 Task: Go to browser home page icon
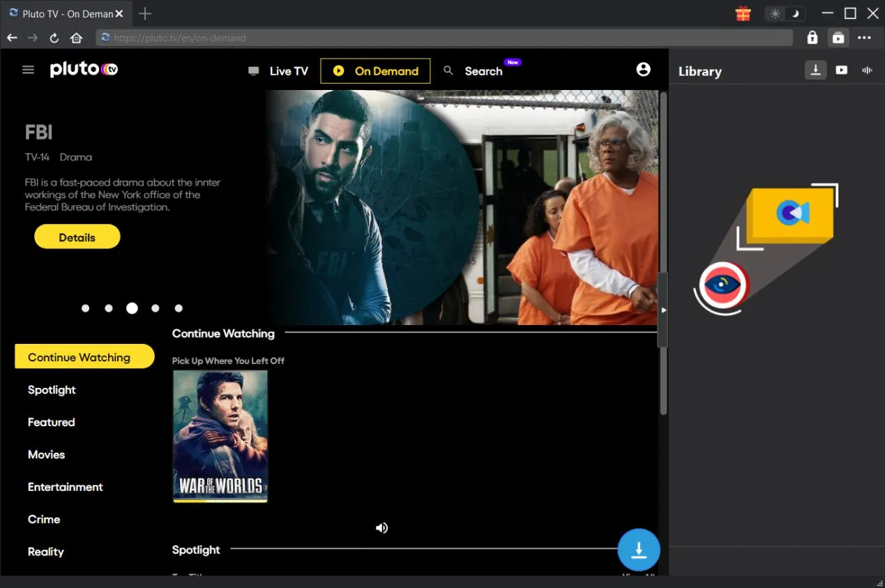pos(76,38)
